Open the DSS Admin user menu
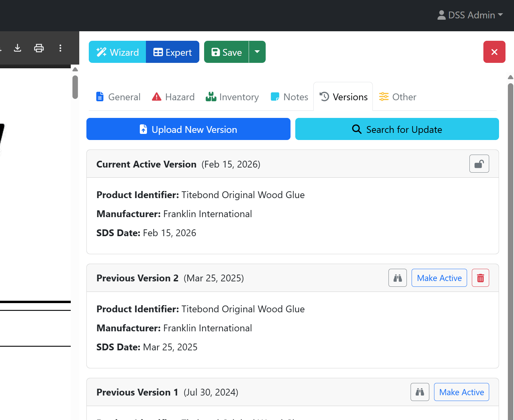Screen dimensions: 514x420 pos(470,15)
